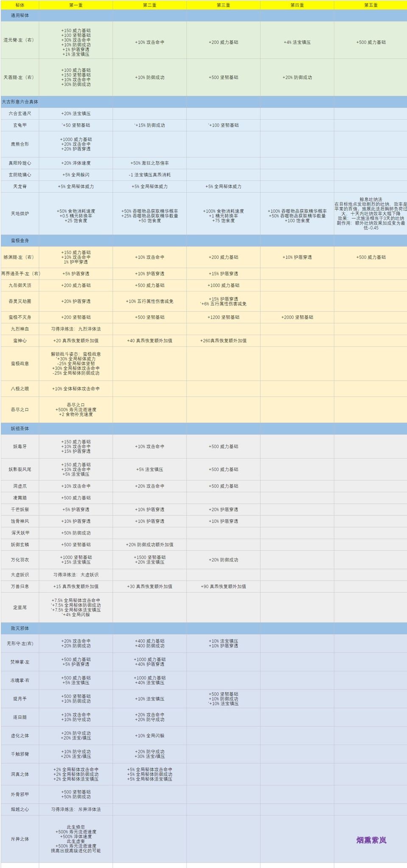407x868 pixels.
Task: Select the 鲸息吐纳法 description cell
Action: tap(371, 214)
